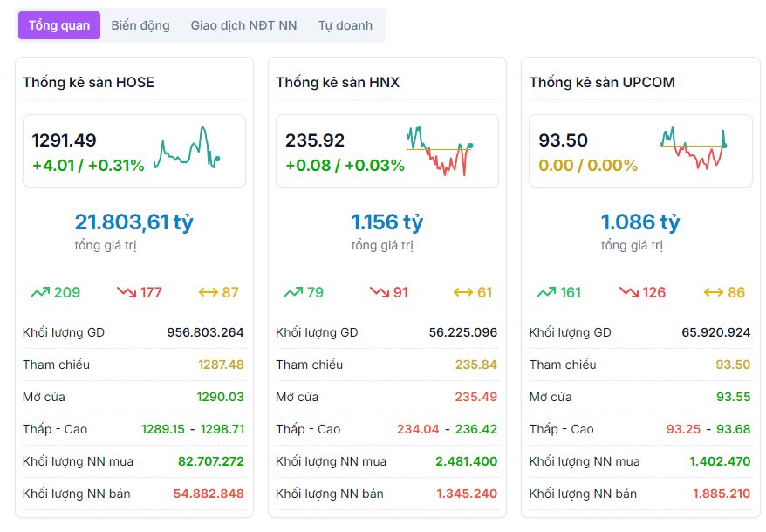Switch to the Biến động tab
The image size is (766, 532).
[140, 25]
